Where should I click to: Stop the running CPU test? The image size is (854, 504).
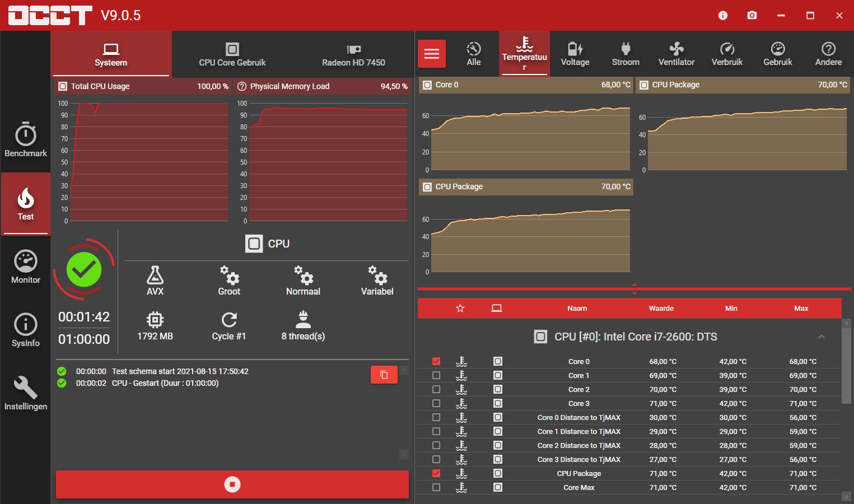coord(232,484)
